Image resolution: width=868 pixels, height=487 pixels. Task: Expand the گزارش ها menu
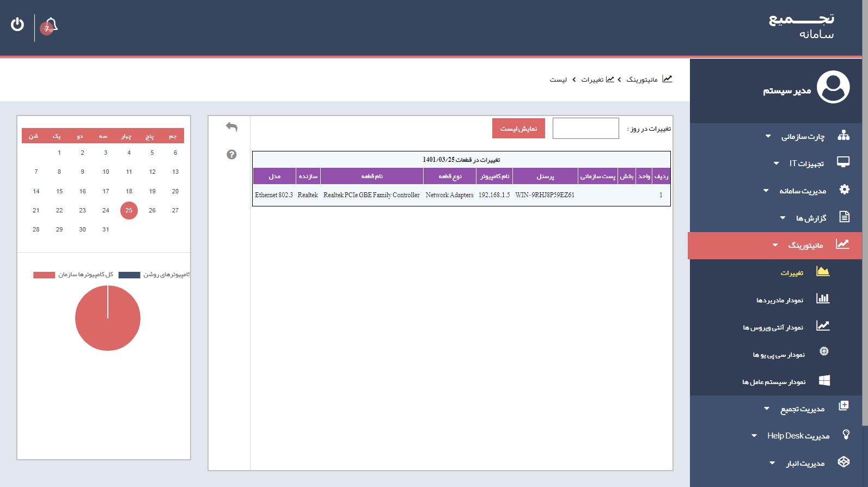(811, 218)
